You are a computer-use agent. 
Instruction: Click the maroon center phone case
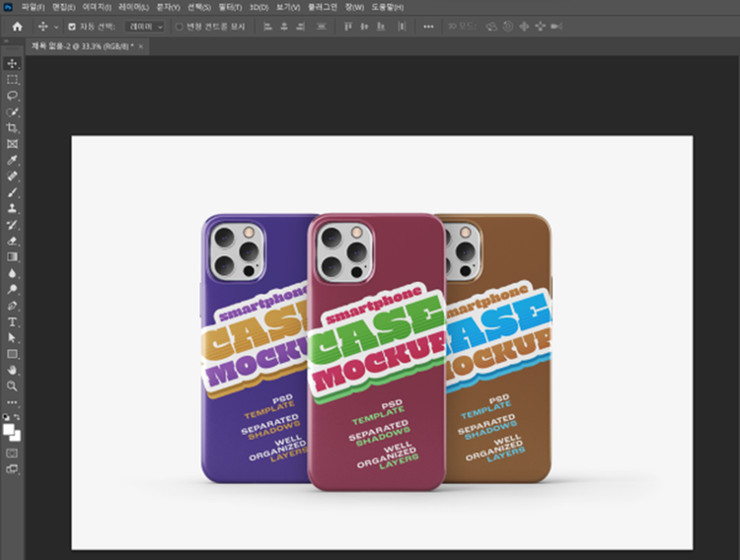(376, 351)
